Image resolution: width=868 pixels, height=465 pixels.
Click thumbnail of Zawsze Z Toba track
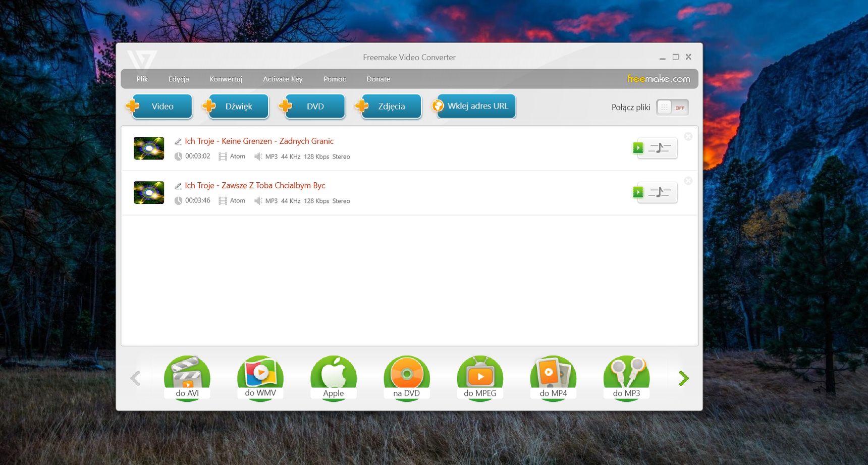click(149, 192)
